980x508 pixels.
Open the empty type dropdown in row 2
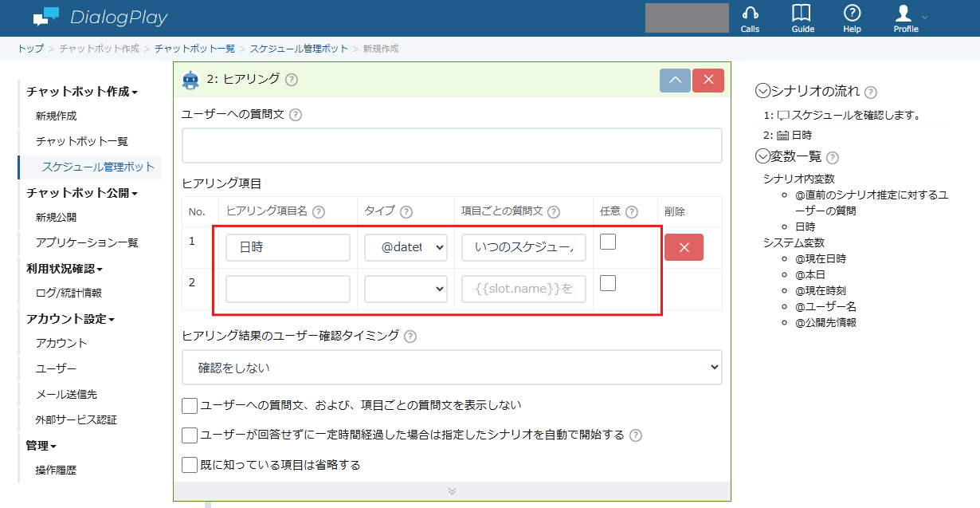click(406, 289)
